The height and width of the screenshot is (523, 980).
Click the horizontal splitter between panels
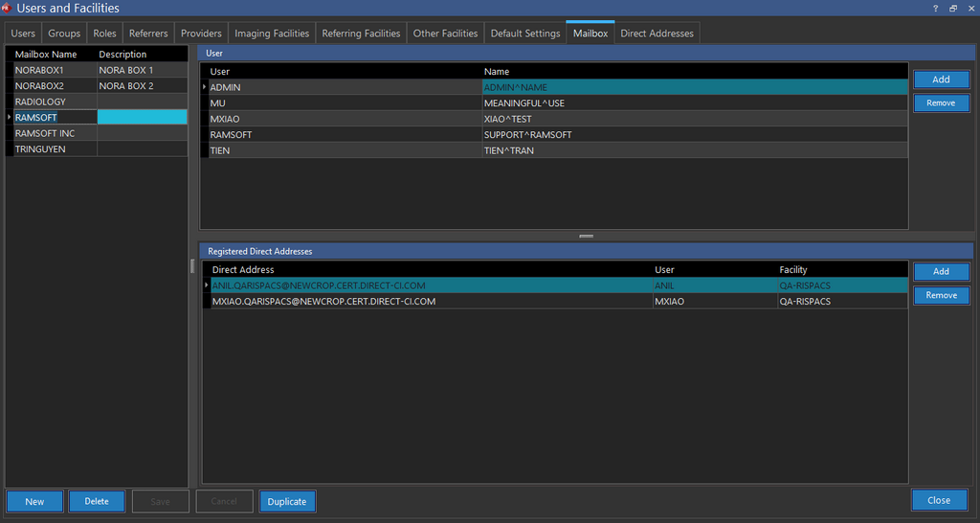tap(586, 236)
